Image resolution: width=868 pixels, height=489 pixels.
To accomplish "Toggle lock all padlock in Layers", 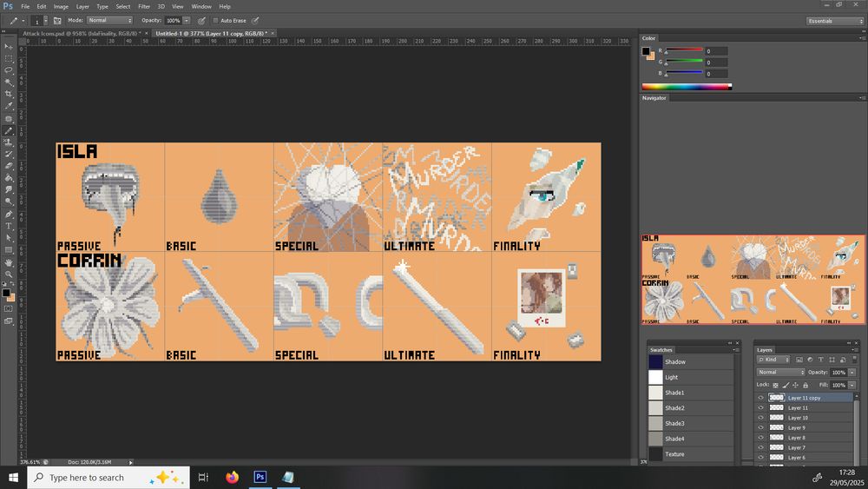I will (806, 385).
